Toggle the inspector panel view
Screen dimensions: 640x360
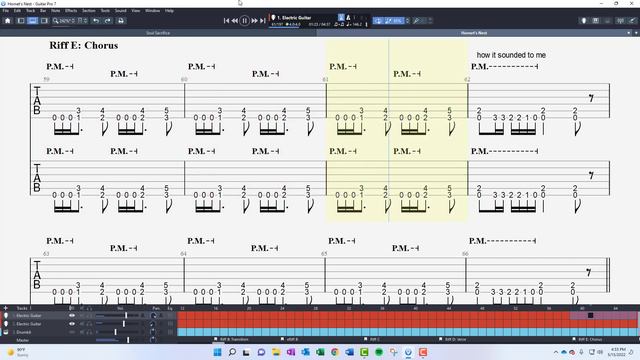tap(44, 21)
